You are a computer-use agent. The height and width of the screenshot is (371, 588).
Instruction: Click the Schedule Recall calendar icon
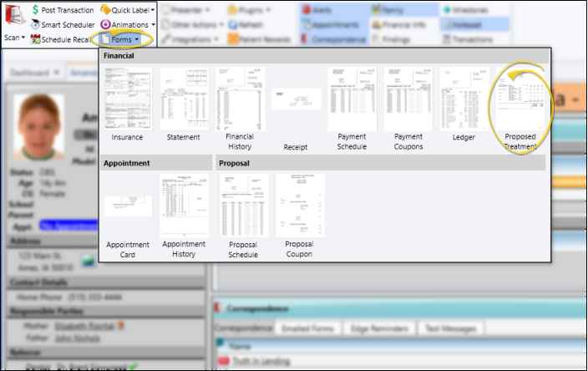click(x=35, y=39)
